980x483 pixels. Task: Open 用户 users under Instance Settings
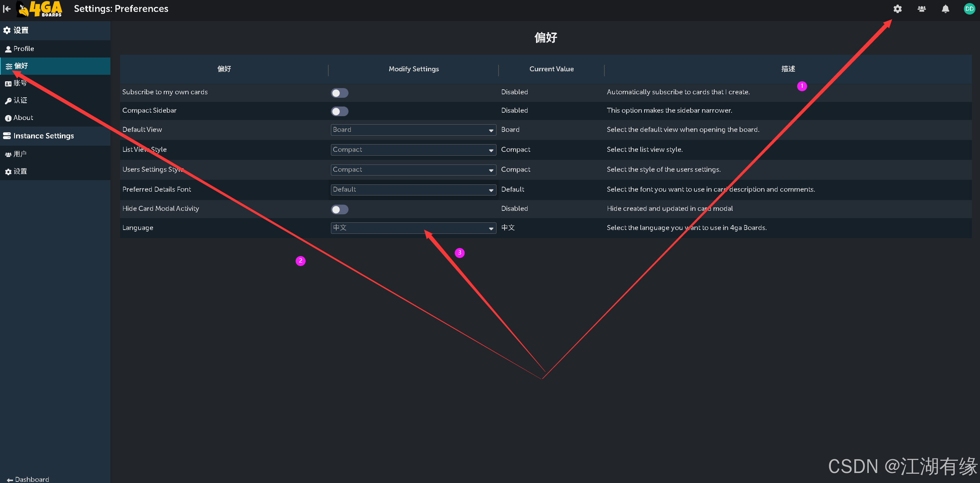[x=20, y=154]
